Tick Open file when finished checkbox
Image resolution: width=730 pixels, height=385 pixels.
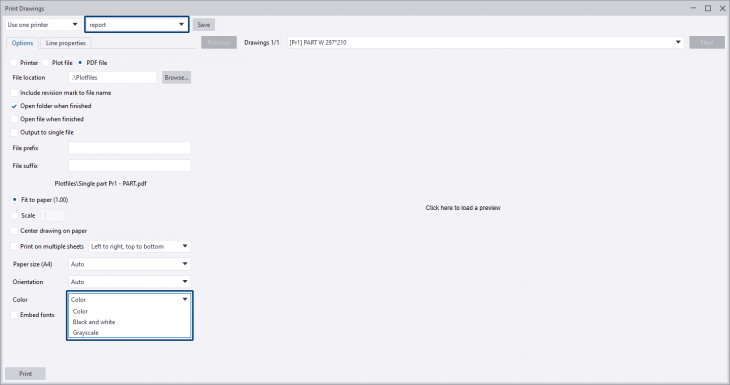pyautogui.click(x=14, y=119)
